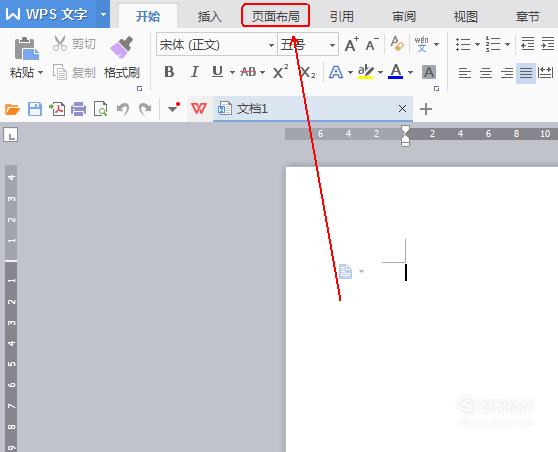Click the Print icon in quick toolbar
Image resolution: width=558 pixels, height=452 pixels.
coord(79,109)
